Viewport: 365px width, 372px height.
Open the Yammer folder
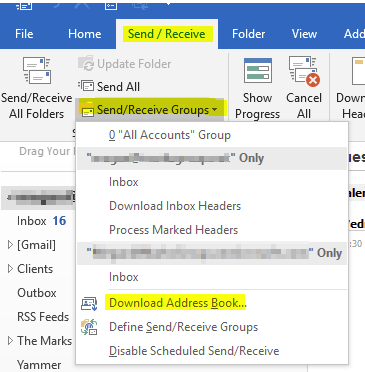(39, 365)
